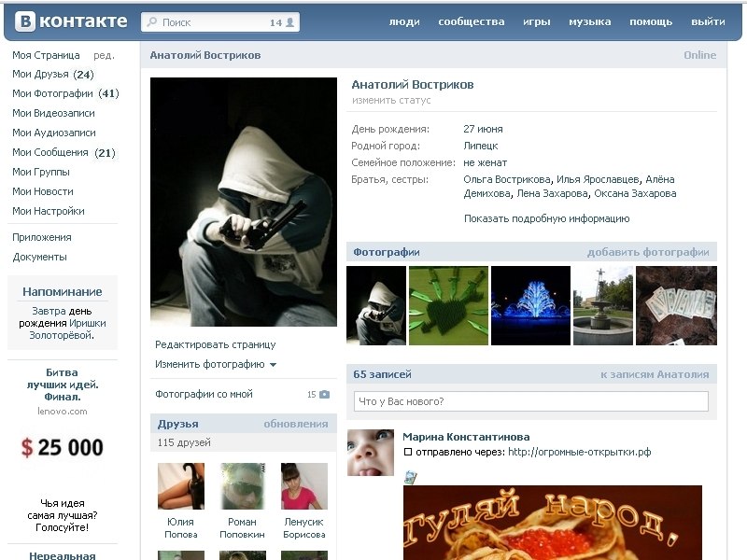747x560 pixels.
Task: Open Роман Поповкин's friend avatar
Action: point(243,486)
